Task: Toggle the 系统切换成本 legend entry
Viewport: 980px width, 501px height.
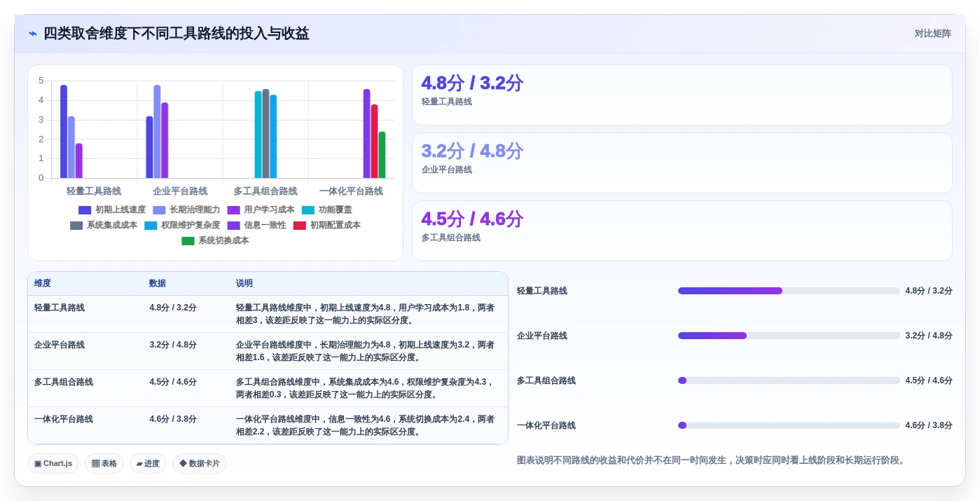Action: [x=215, y=240]
